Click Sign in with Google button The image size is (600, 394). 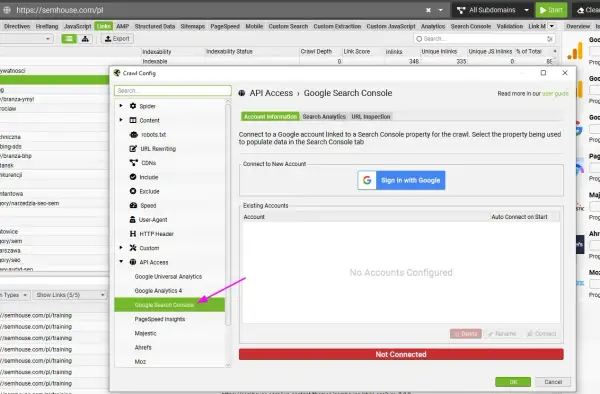click(x=401, y=180)
